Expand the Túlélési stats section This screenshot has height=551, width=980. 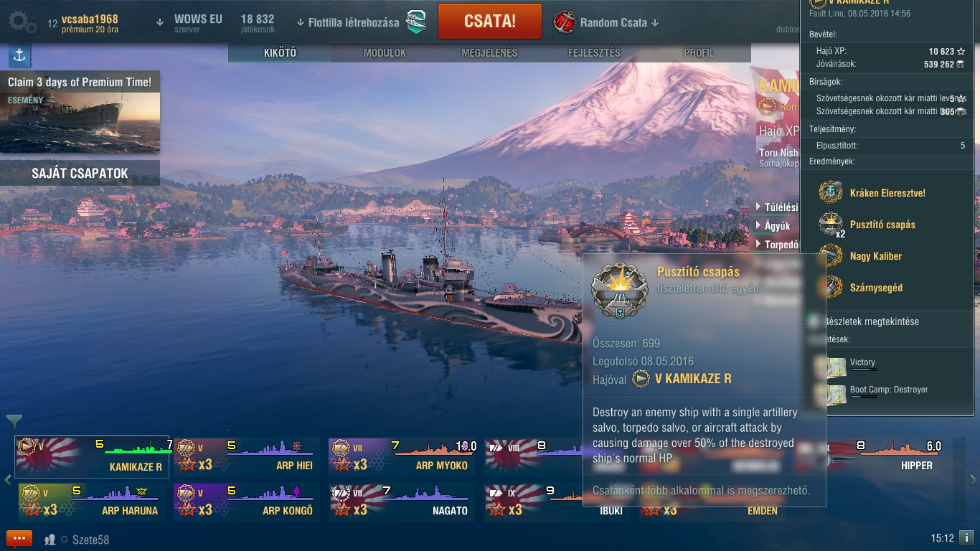[x=777, y=207]
